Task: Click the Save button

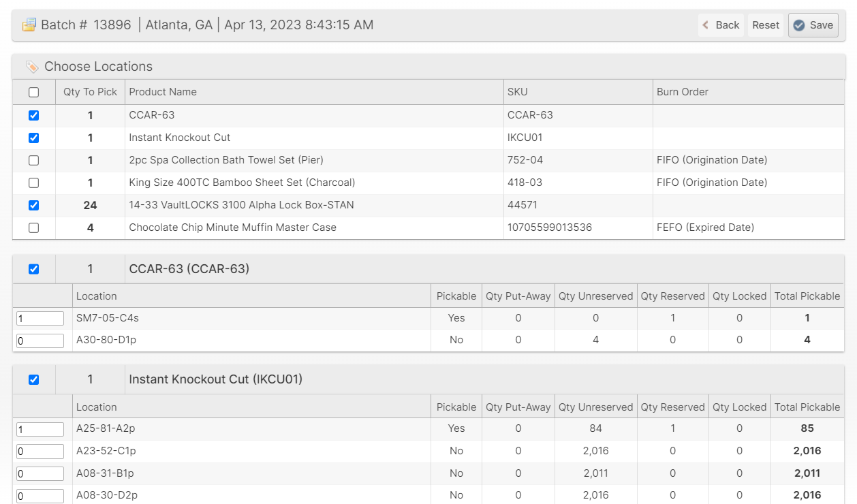Action: point(813,25)
